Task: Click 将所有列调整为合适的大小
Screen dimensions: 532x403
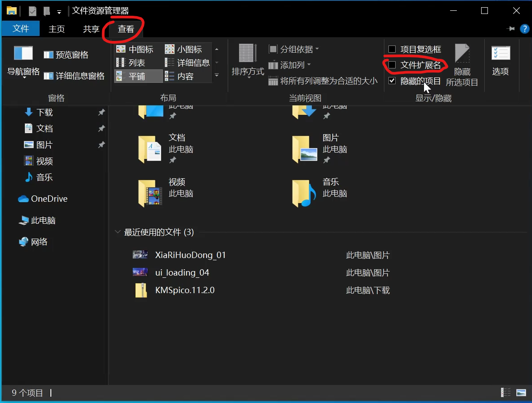Action: tap(323, 81)
